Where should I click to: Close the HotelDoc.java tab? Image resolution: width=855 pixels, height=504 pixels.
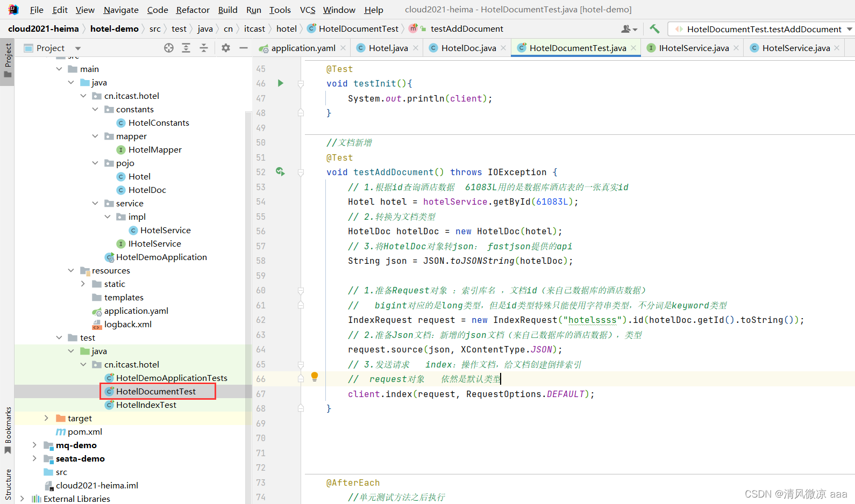pos(503,48)
